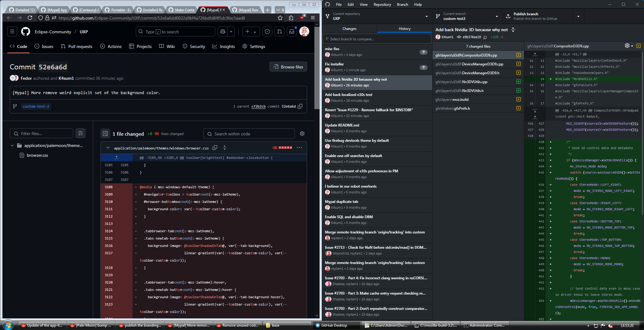Toggle the file tree sidebar panel
Viewport: 644px width, 330px height.
pyautogui.click(x=105, y=134)
